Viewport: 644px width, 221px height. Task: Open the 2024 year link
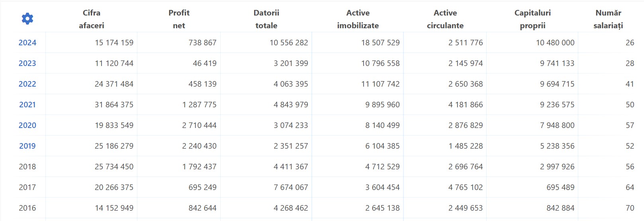pyautogui.click(x=27, y=43)
